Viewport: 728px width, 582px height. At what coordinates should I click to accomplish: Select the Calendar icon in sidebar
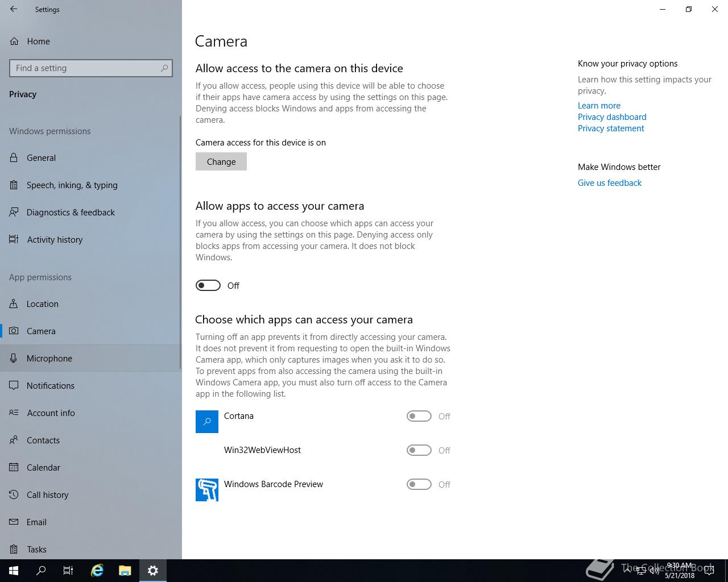pyautogui.click(x=14, y=467)
